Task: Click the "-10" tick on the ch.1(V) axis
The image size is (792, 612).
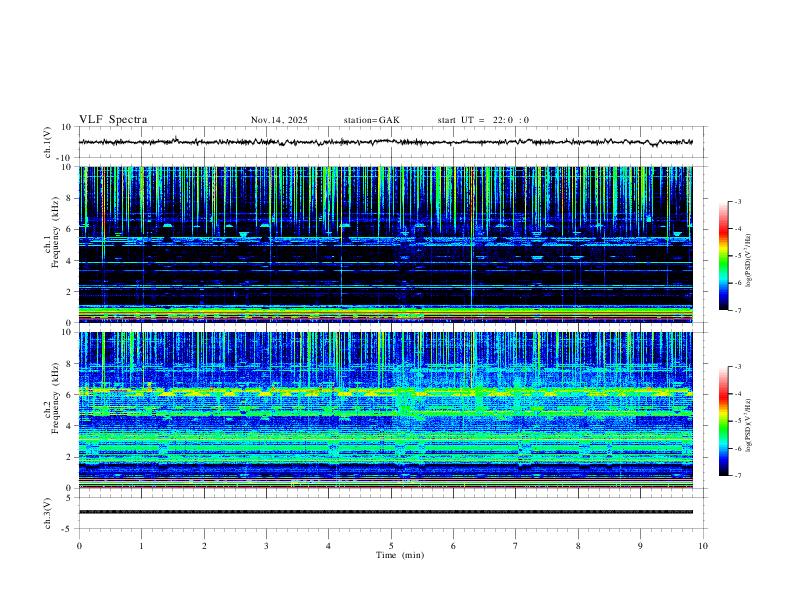Action: [65, 158]
